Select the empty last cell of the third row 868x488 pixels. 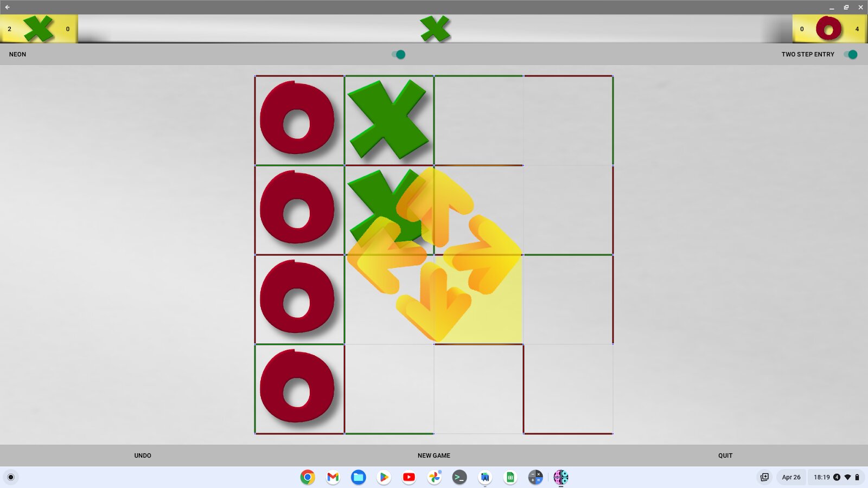point(568,299)
